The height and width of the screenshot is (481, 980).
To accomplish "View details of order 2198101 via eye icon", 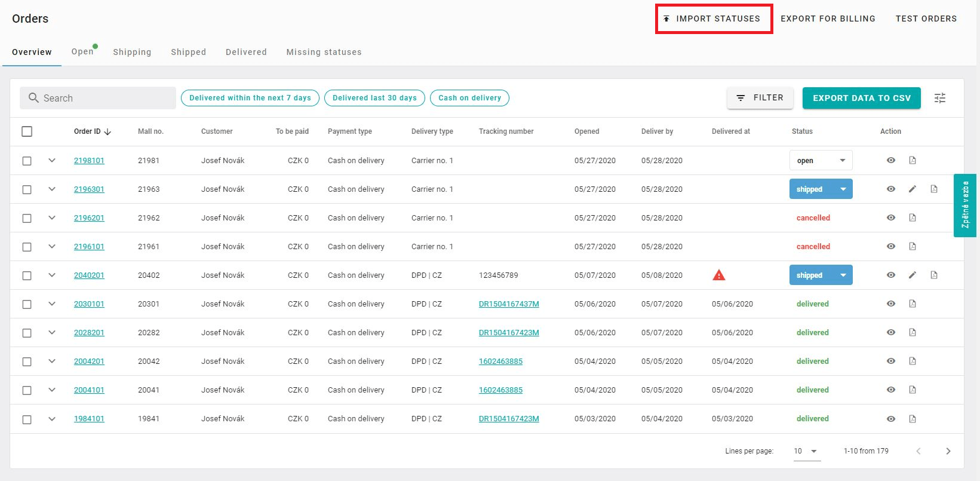I will click(891, 160).
